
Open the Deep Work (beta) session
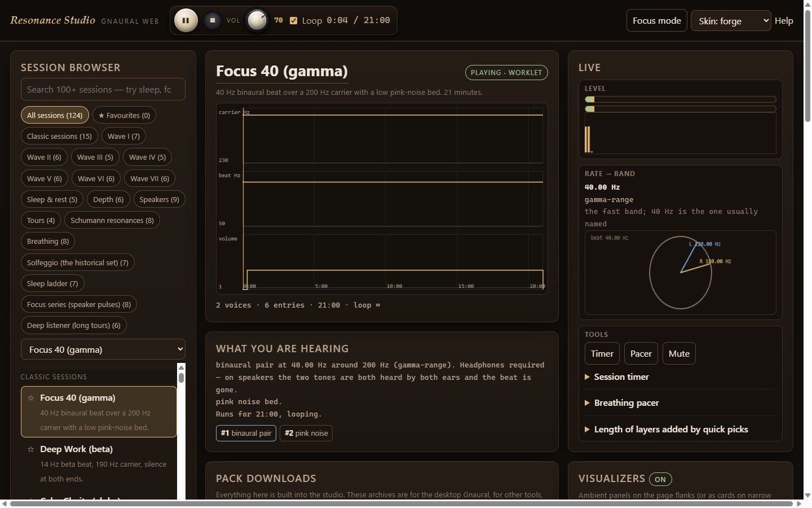click(x=99, y=463)
